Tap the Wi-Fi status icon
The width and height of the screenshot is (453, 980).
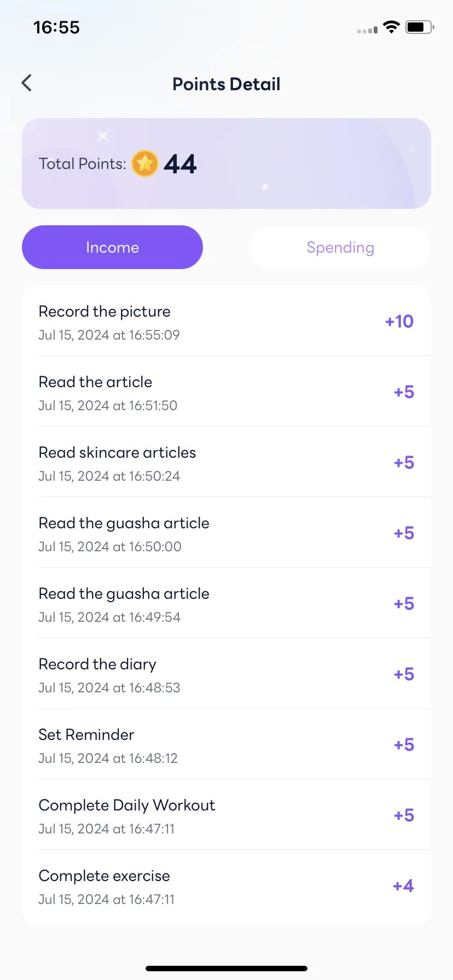coord(391,27)
